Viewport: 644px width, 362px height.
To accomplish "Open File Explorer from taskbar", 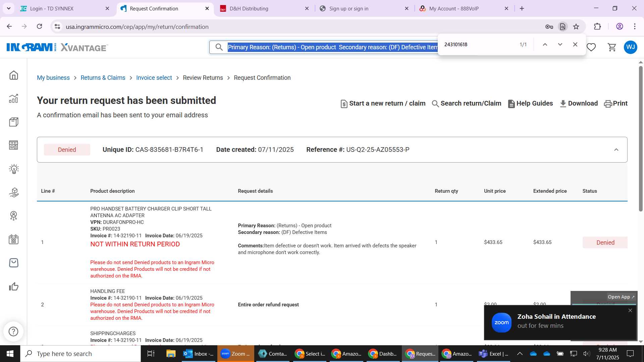I will 171,354.
